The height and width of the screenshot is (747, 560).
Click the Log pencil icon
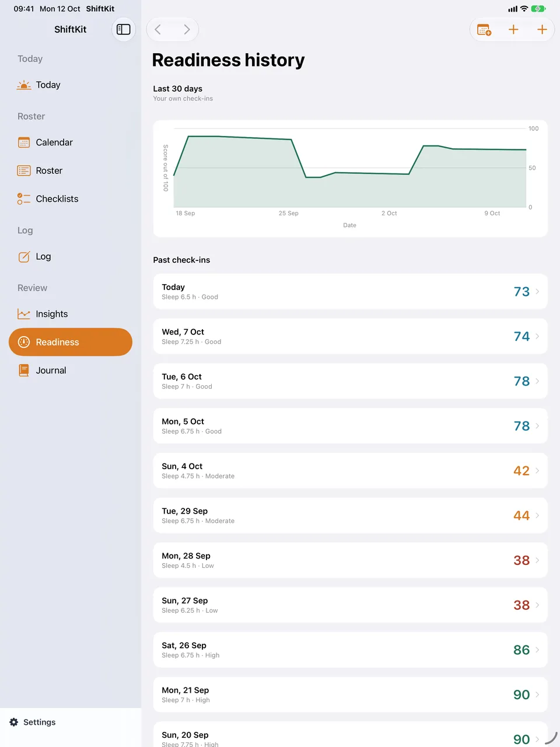(24, 256)
